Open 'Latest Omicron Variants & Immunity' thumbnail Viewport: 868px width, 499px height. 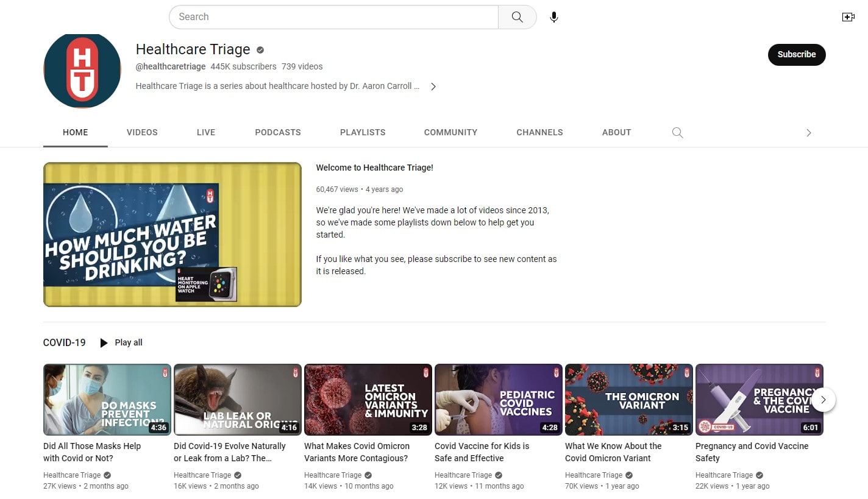click(x=368, y=400)
